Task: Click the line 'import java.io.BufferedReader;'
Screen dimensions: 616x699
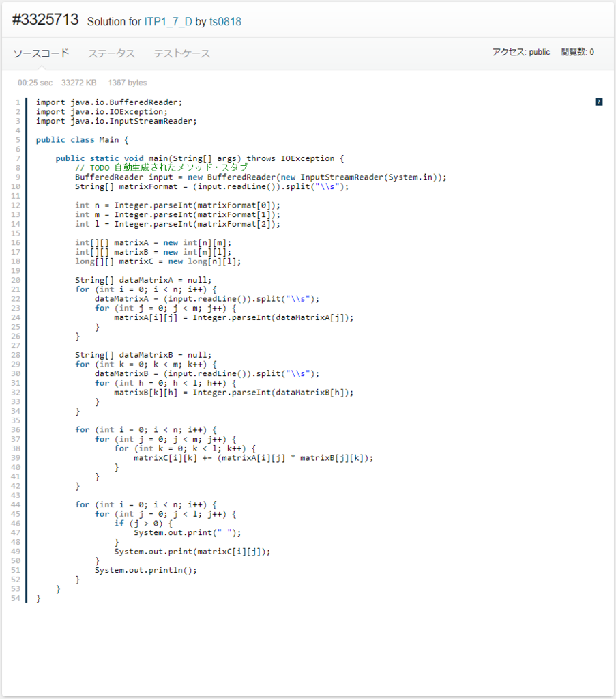Action: 109,102
